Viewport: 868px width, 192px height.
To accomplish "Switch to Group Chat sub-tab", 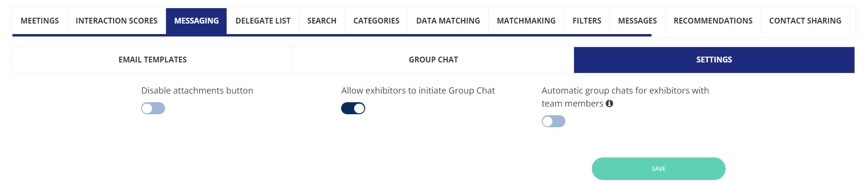I will point(433,60).
